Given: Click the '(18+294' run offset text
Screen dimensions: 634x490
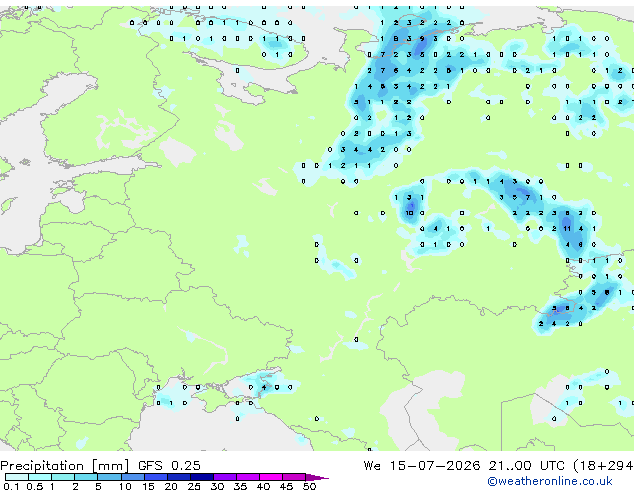Looking at the screenshot, I should click(603, 466).
